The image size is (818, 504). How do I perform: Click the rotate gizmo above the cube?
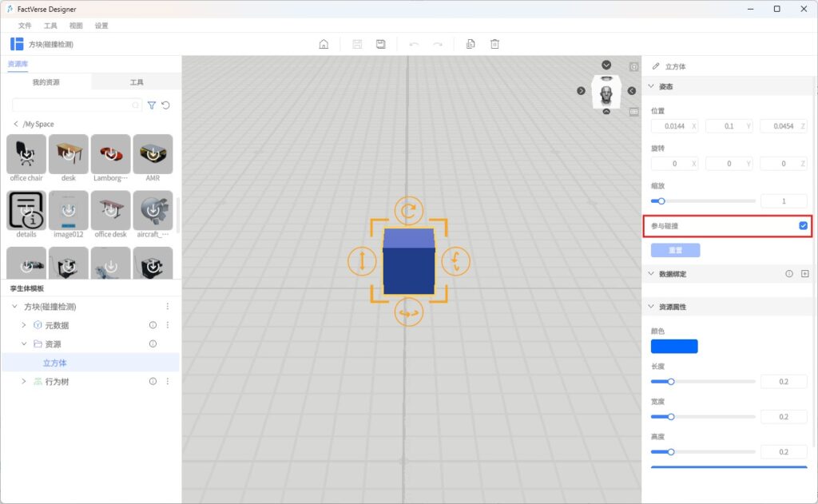pos(409,211)
